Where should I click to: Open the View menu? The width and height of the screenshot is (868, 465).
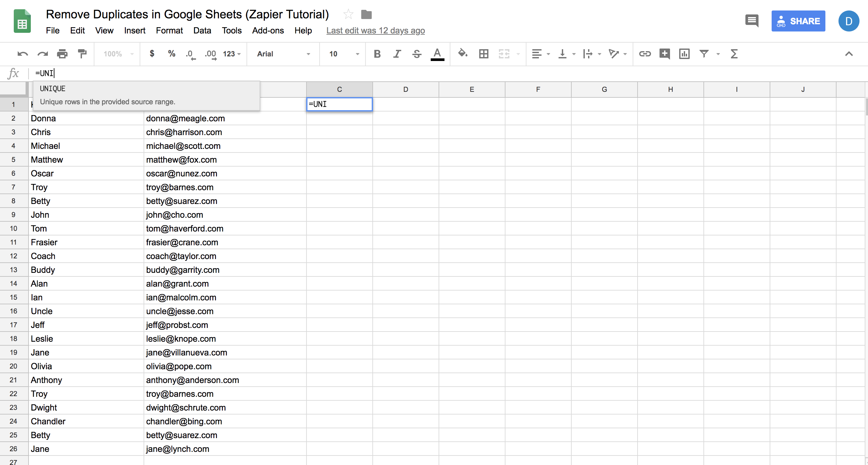coord(104,31)
